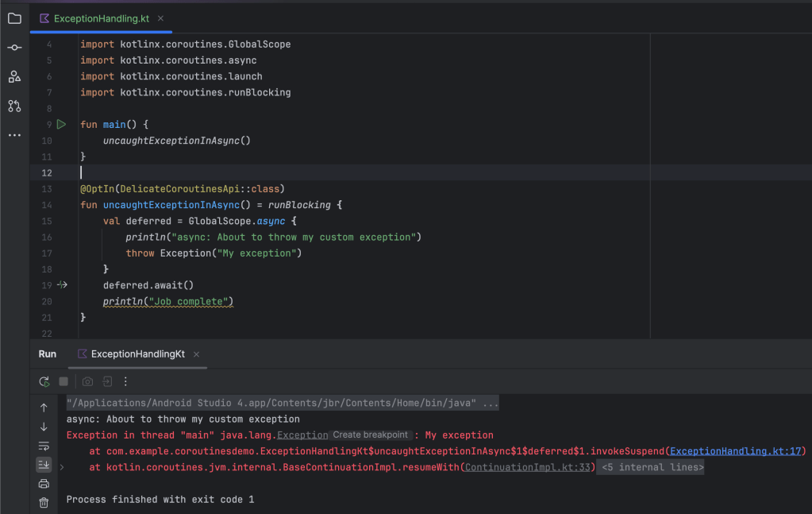Jump up the stack trace with up arrow
This screenshot has width=812, height=514.
tap(44, 408)
